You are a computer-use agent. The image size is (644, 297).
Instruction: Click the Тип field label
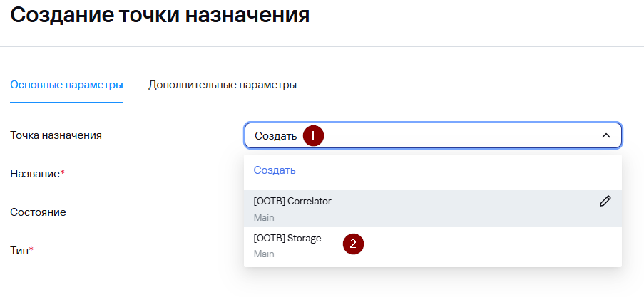click(19, 251)
